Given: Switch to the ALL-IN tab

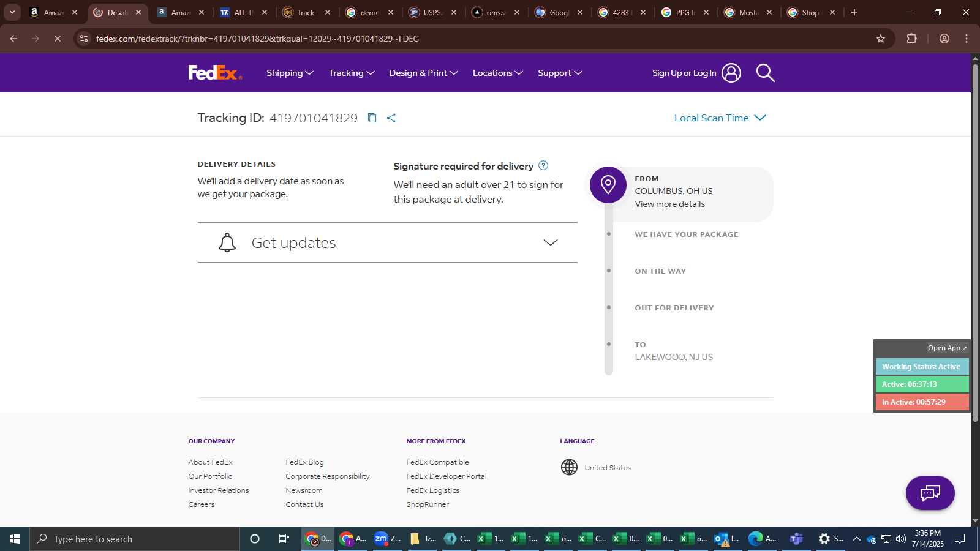Looking at the screenshot, I should click(x=244, y=12).
